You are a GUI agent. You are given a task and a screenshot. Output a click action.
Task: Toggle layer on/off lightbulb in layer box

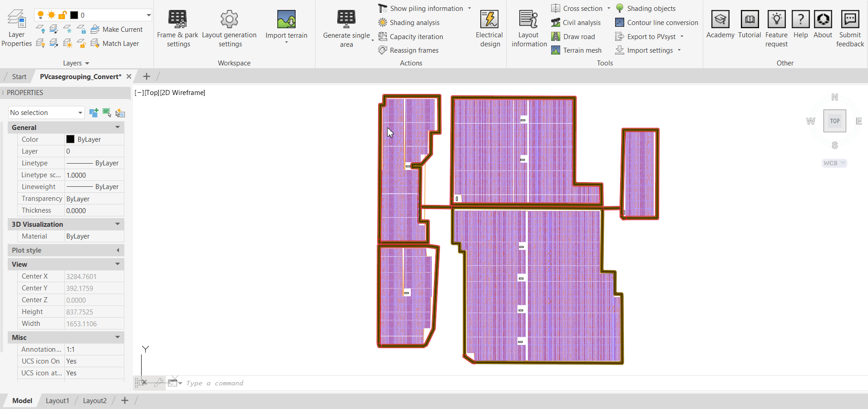(40, 15)
